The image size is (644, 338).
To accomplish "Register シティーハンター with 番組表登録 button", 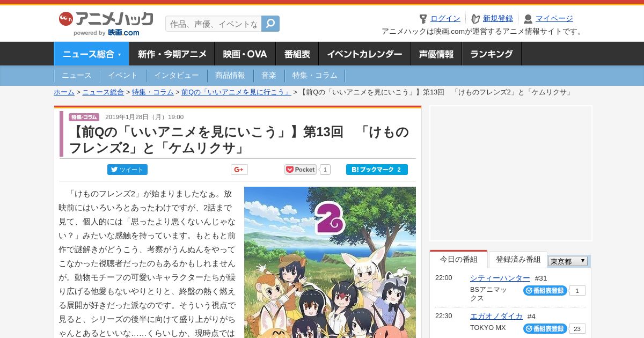I will pyautogui.click(x=545, y=290).
